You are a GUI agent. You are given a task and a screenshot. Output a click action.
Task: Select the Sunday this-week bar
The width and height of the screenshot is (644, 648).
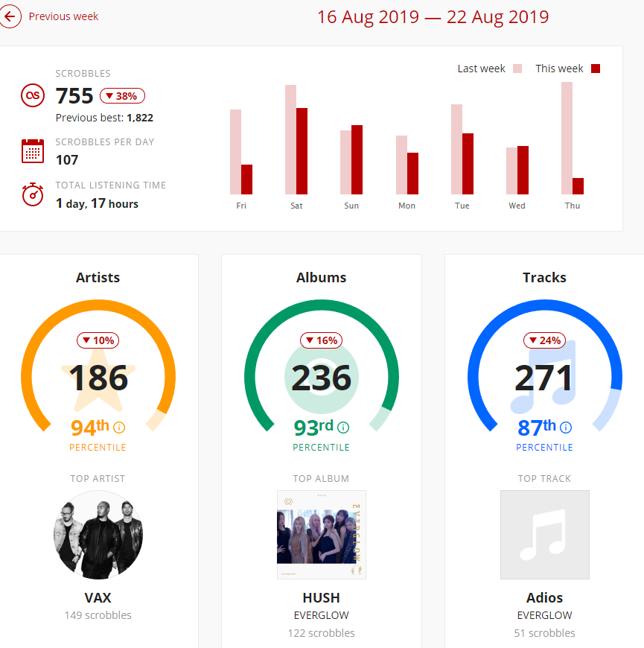pos(357,159)
